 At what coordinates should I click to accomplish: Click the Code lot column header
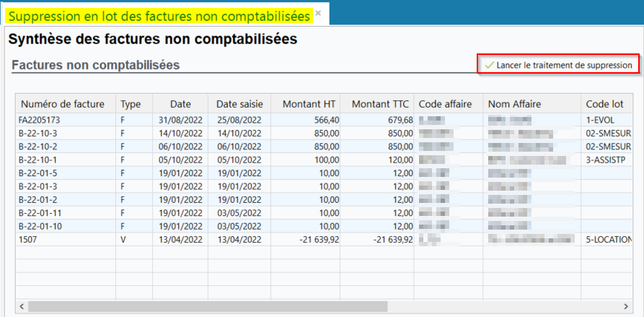606,104
